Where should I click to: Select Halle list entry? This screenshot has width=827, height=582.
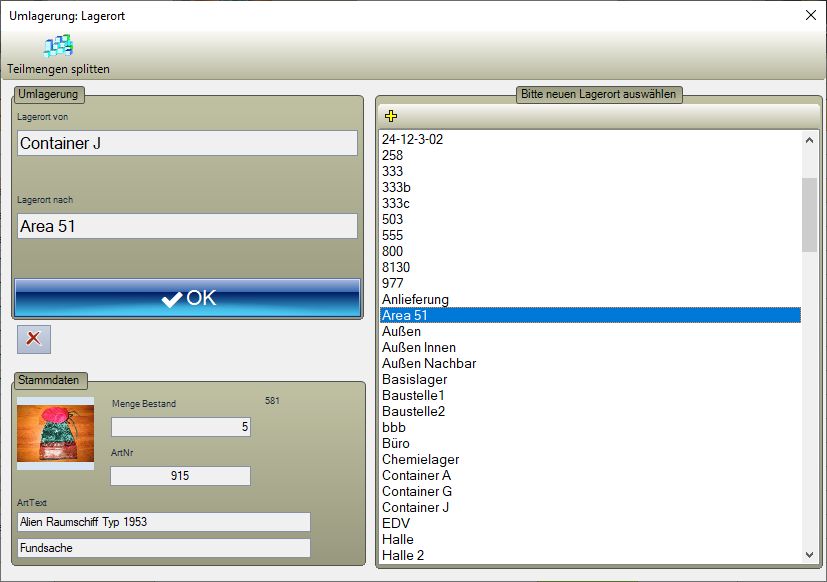[590, 539]
